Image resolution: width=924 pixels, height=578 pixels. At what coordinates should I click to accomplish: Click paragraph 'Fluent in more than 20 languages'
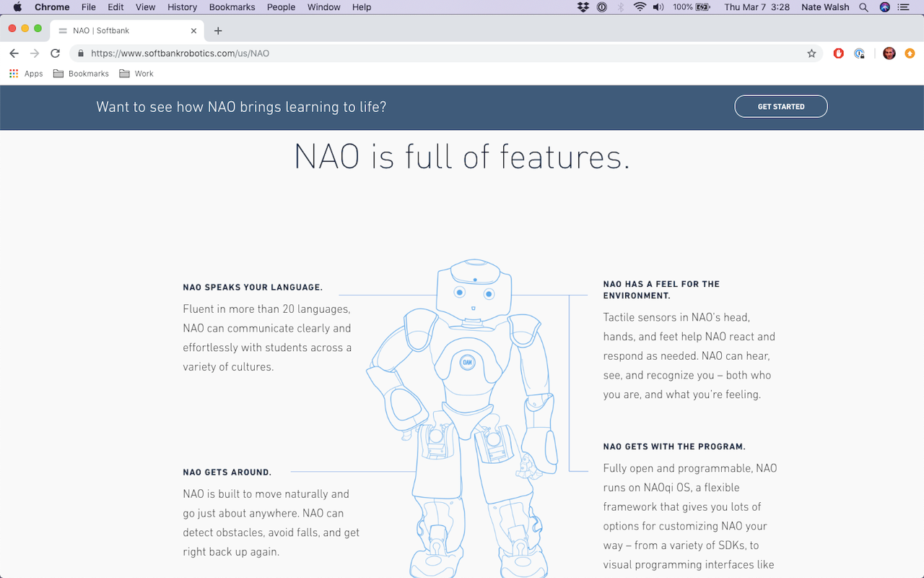click(x=267, y=337)
